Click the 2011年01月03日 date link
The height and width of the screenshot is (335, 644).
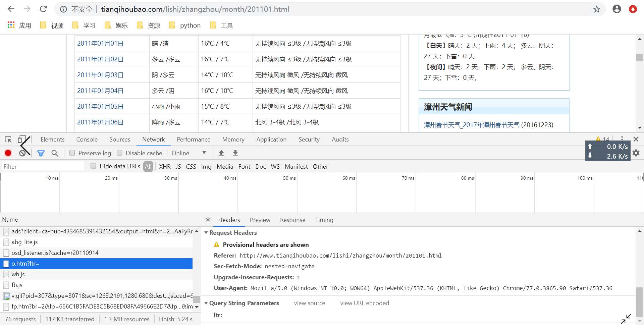point(100,75)
